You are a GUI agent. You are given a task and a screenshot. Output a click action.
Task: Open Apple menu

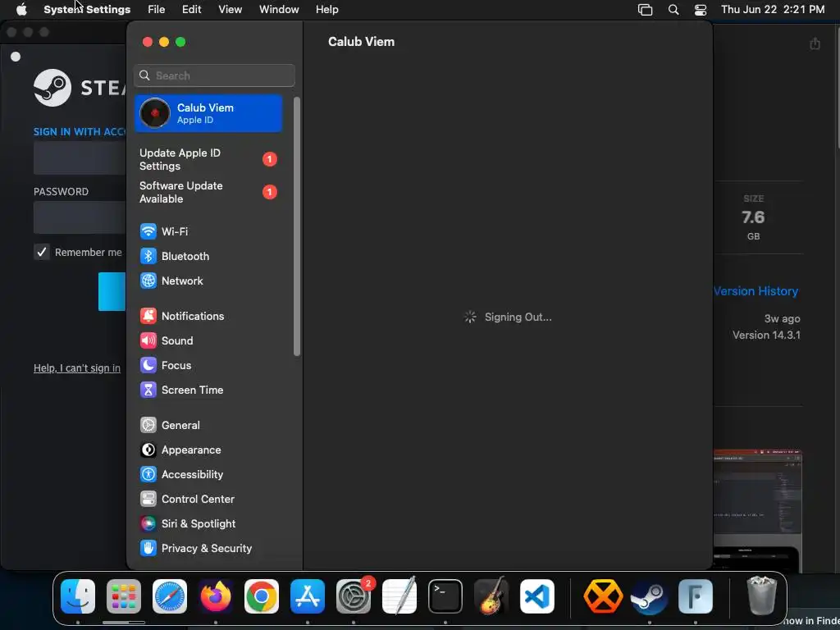pos(21,10)
